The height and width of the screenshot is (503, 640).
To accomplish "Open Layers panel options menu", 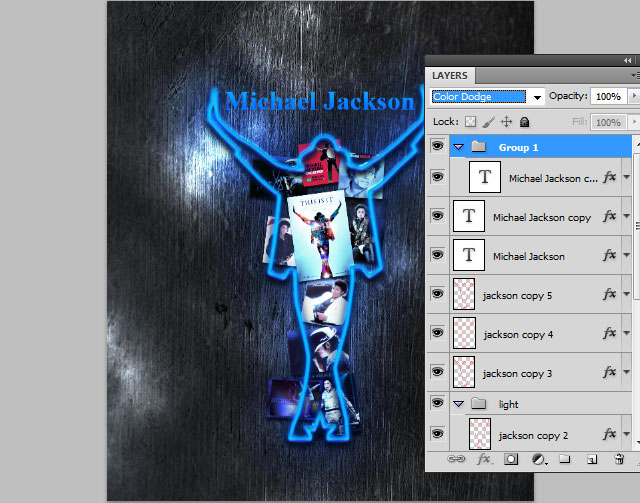I will (635, 75).
